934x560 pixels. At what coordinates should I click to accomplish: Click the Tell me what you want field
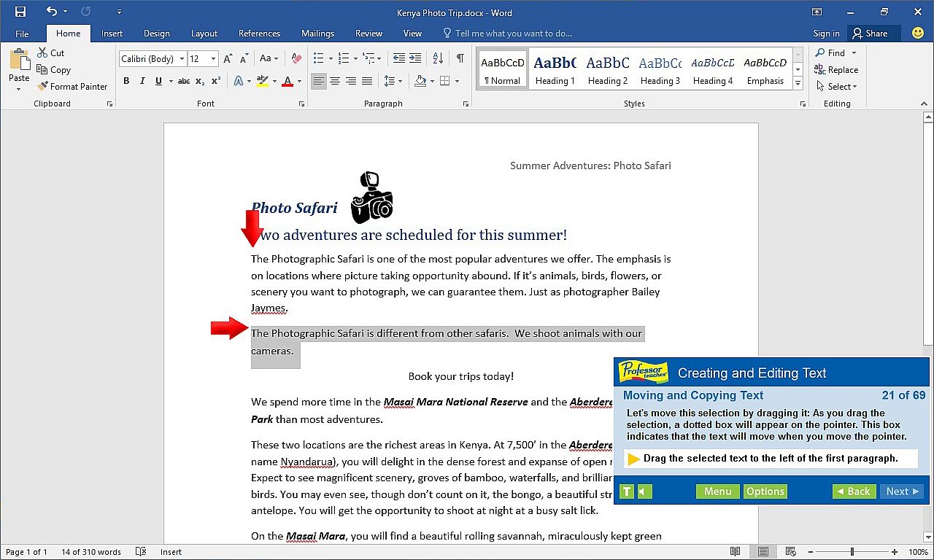pyautogui.click(x=513, y=34)
